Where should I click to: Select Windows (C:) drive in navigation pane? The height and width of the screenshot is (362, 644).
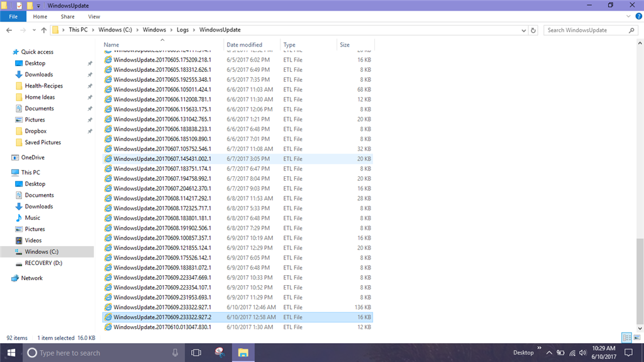pos(42,252)
